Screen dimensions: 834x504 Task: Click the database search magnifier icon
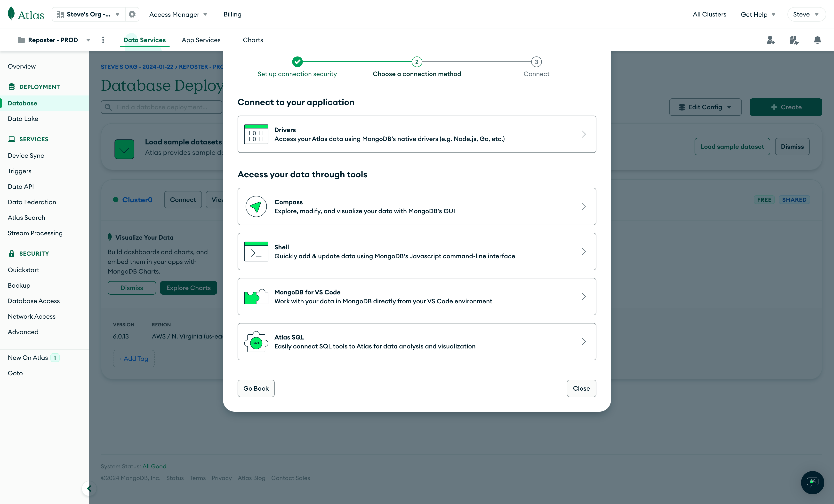click(x=108, y=107)
